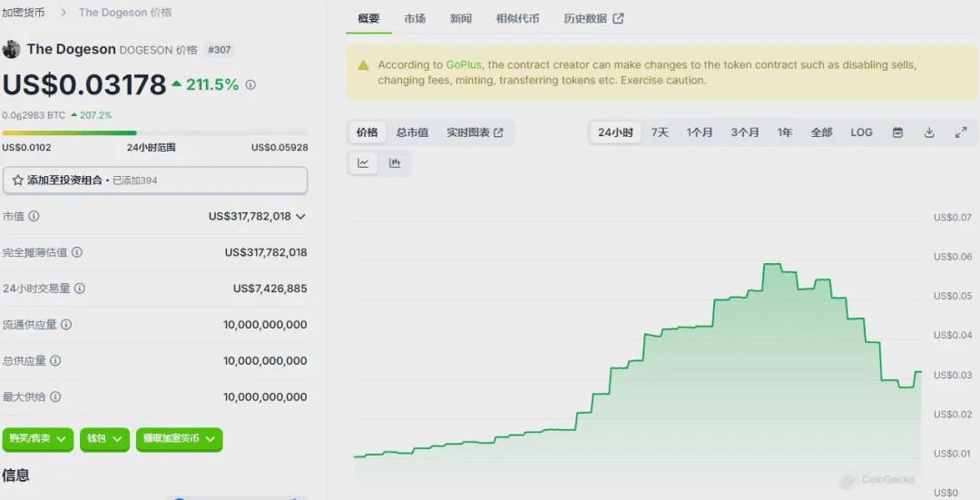Click info icon next to 211.5% change
This screenshot has height=500, width=980.
[x=250, y=84]
